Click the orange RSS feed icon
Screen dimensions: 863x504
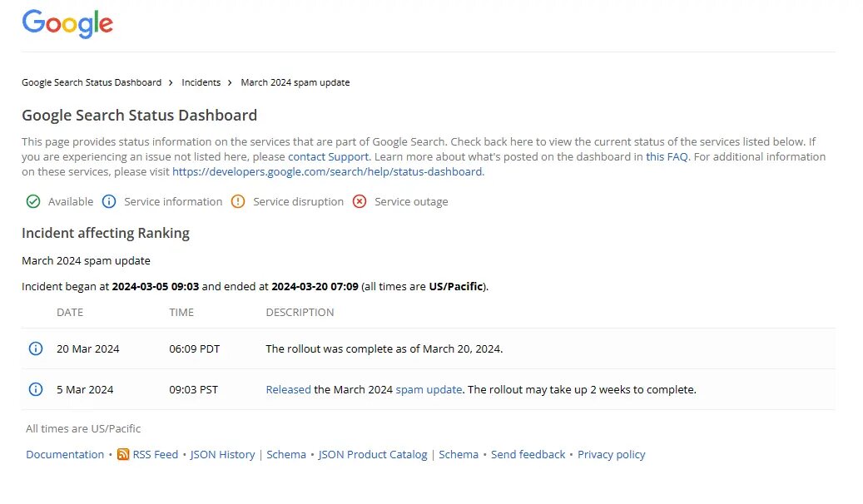tap(123, 454)
